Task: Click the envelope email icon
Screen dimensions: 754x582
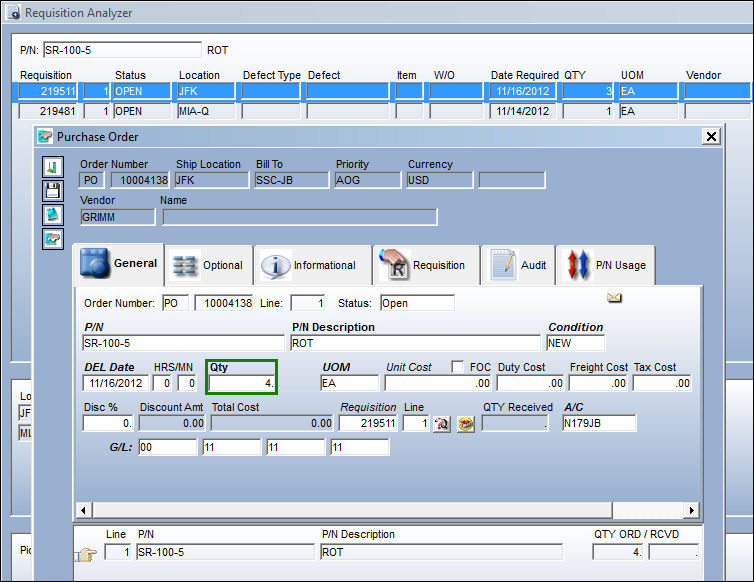Action: click(614, 298)
